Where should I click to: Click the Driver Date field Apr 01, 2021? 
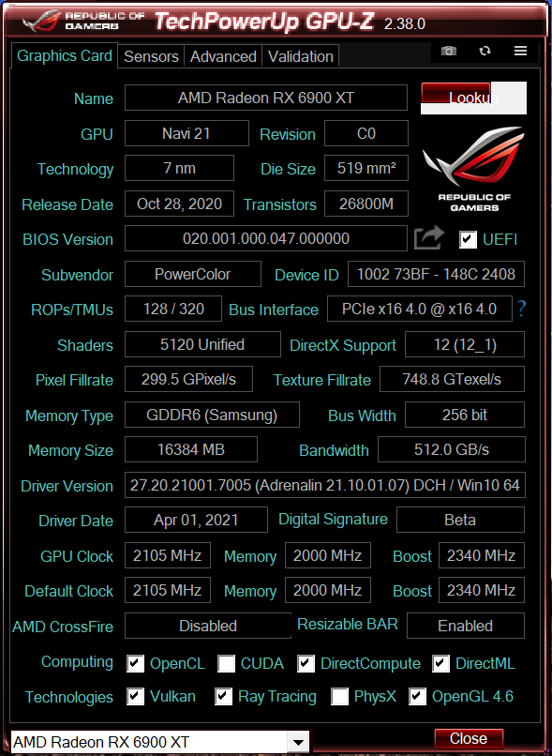196,520
